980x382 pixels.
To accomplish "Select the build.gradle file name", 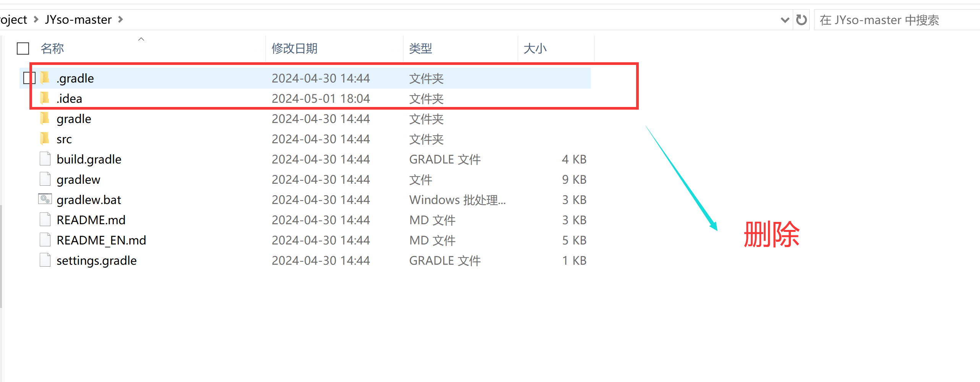I will click(x=89, y=159).
